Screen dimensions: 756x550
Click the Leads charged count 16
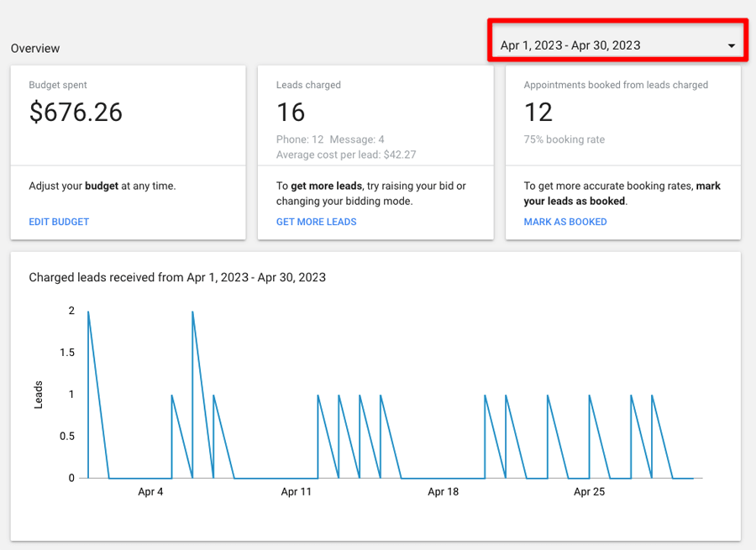[291, 112]
